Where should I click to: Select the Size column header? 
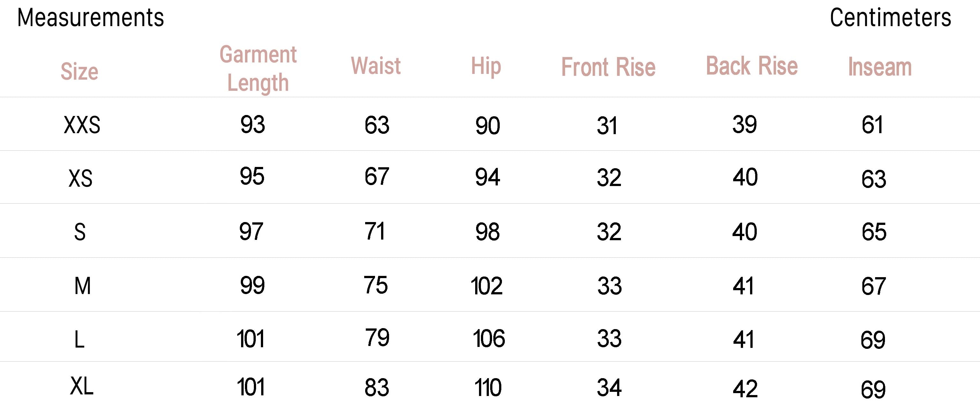[79, 71]
